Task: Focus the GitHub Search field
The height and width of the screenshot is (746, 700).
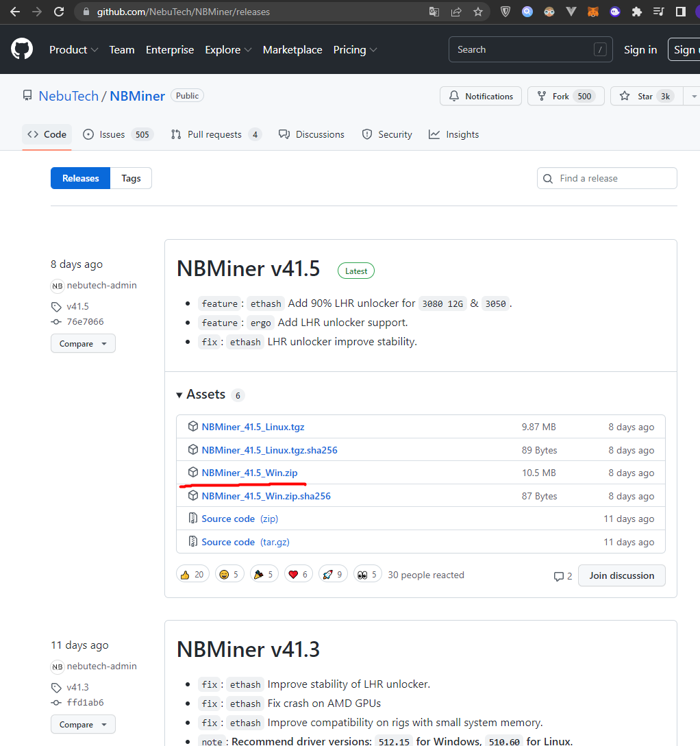Action: point(530,49)
